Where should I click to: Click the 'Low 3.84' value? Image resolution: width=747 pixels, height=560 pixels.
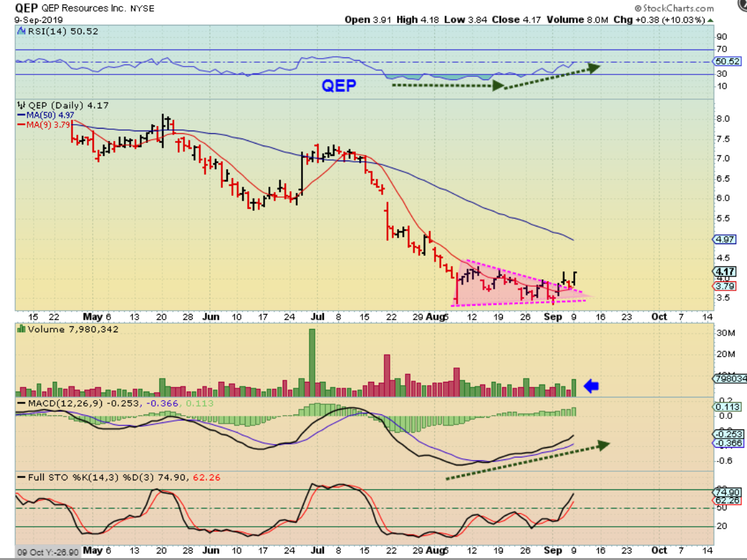point(466,20)
